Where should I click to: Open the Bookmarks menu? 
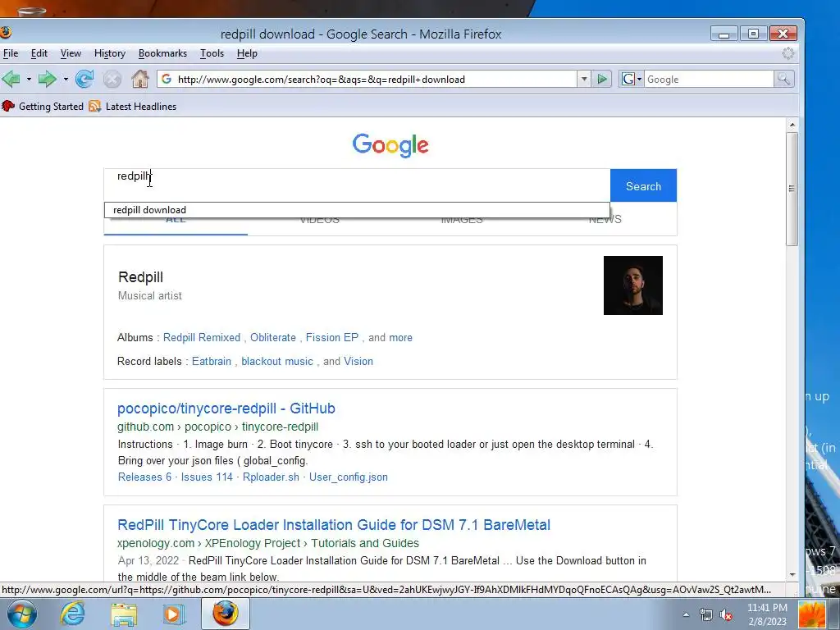(x=163, y=53)
